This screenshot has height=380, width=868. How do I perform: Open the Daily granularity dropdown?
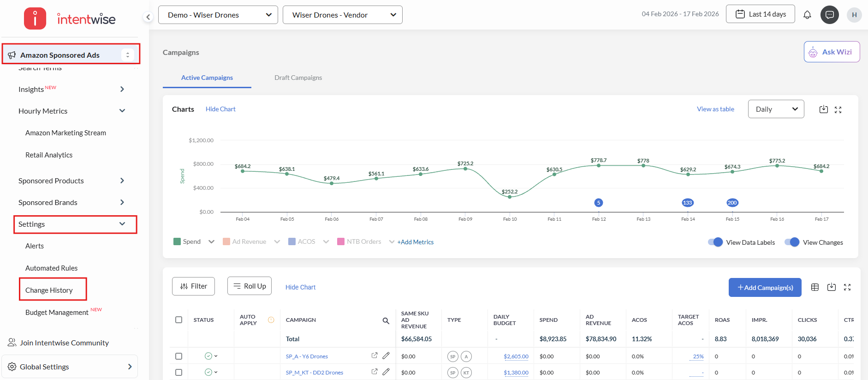click(776, 109)
